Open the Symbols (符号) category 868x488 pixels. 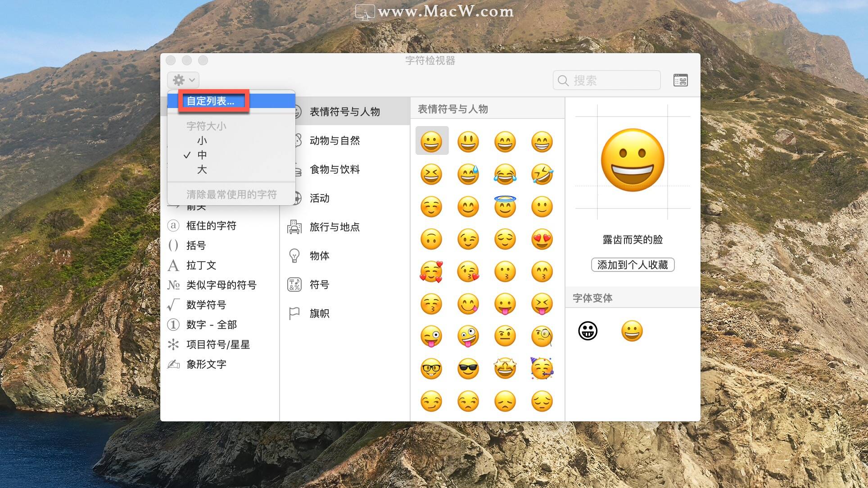tap(319, 285)
